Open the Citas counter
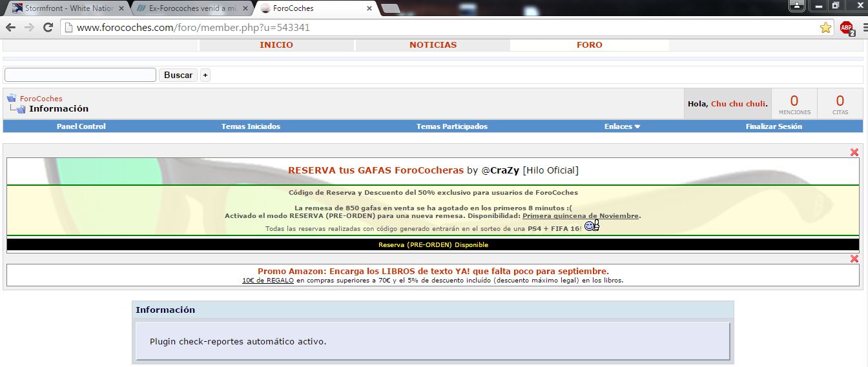This screenshot has height=367, width=868. (840, 104)
